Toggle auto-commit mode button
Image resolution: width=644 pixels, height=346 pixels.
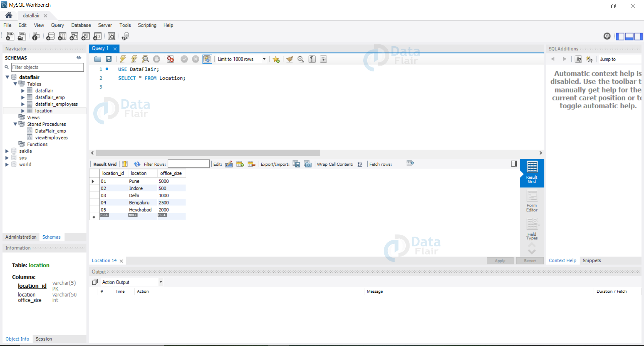(207, 59)
